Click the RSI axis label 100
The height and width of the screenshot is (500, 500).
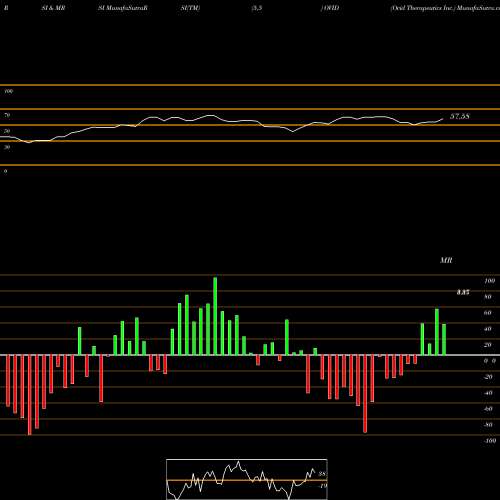(9, 91)
